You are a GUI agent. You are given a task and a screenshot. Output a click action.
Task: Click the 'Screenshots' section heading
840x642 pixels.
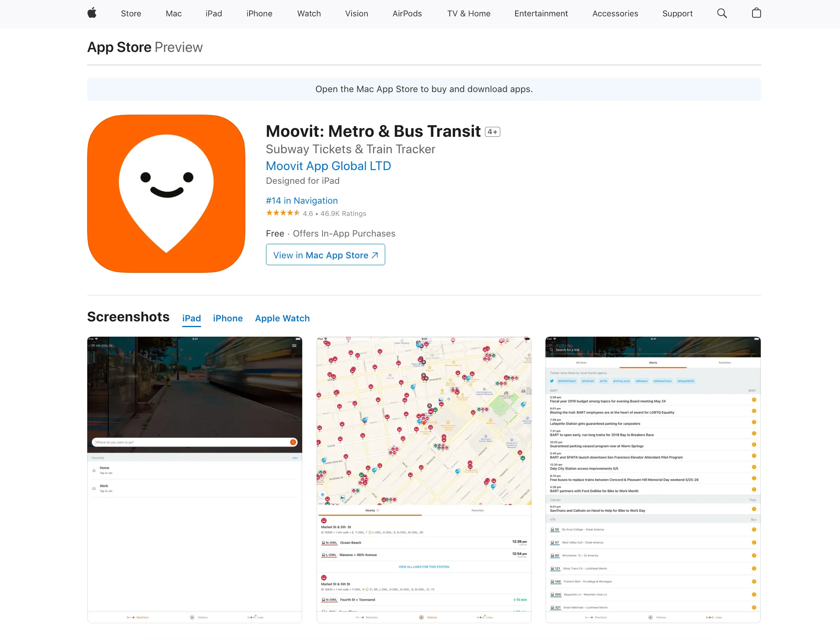point(128,317)
